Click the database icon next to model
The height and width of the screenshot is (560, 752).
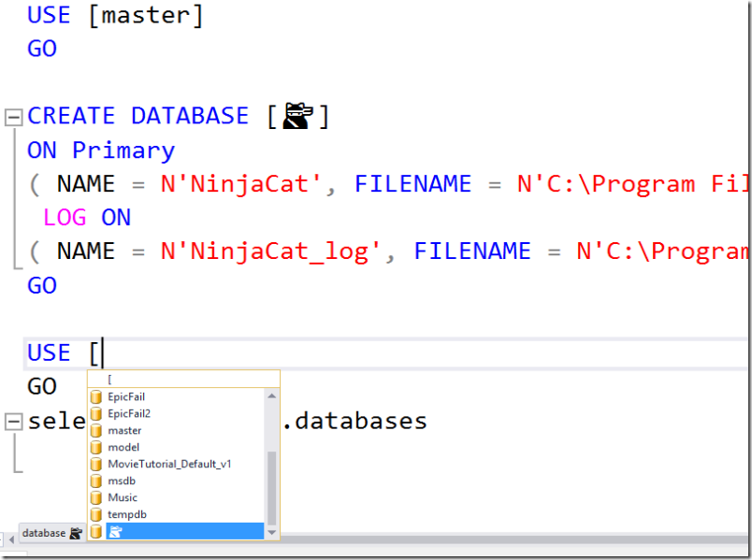(96, 447)
